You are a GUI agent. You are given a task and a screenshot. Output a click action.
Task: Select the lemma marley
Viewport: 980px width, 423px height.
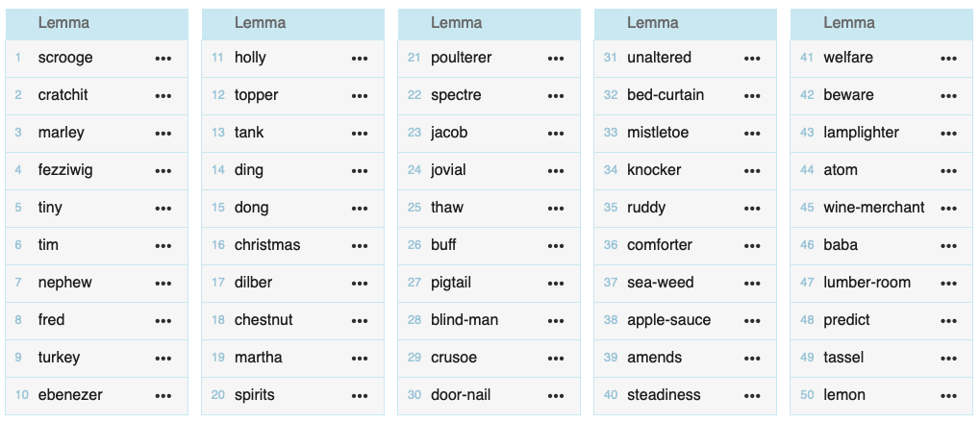point(62,133)
